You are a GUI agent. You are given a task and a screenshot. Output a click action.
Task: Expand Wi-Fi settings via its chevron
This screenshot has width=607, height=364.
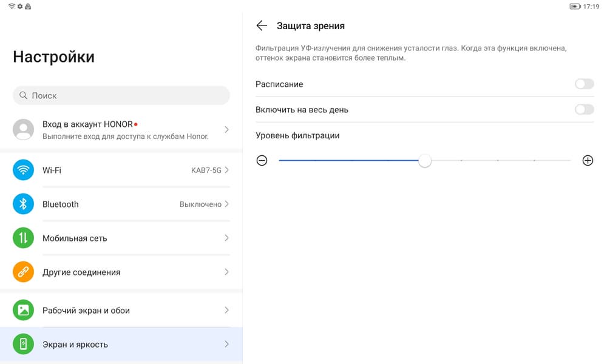click(226, 170)
